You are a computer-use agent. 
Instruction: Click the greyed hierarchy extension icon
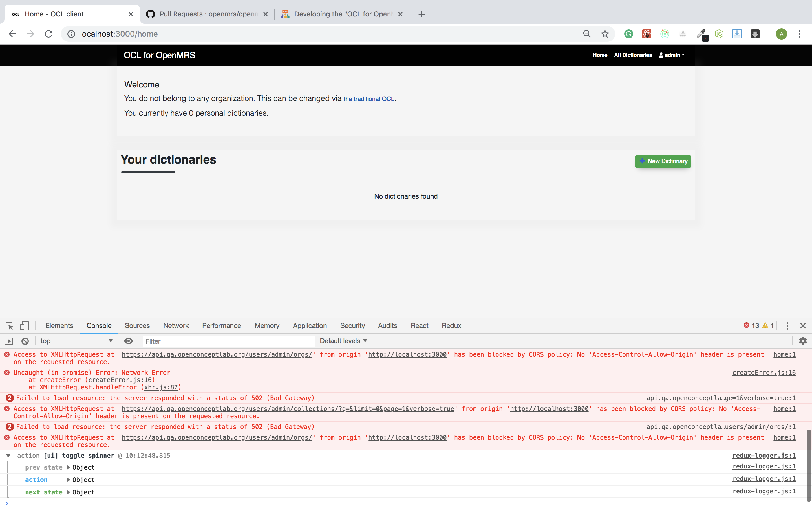(x=683, y=34)
